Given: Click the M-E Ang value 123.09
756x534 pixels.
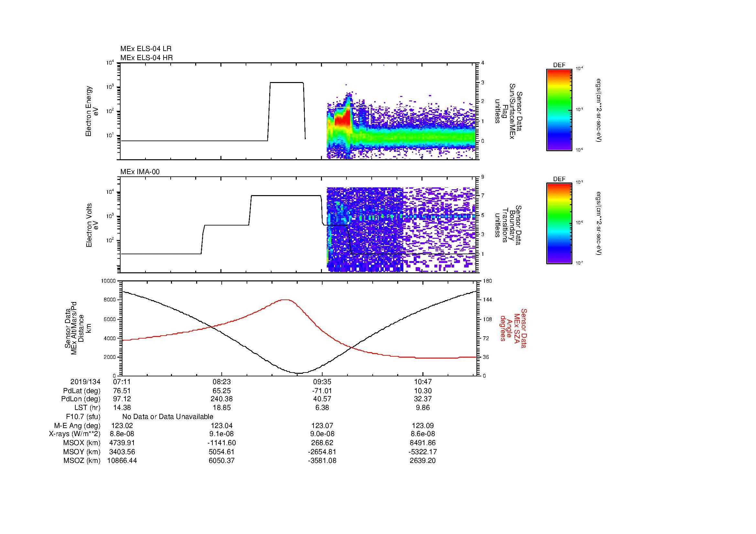Looking at the screenshot, I should 422,425.
